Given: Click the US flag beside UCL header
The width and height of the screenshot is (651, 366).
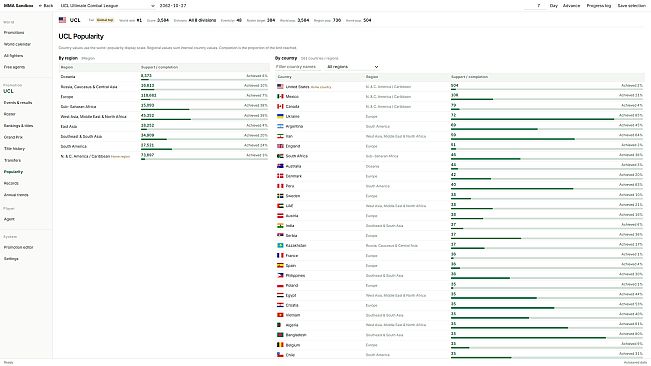Looking at the screenshot, I should pyautogui.click(x=62, y=20).
